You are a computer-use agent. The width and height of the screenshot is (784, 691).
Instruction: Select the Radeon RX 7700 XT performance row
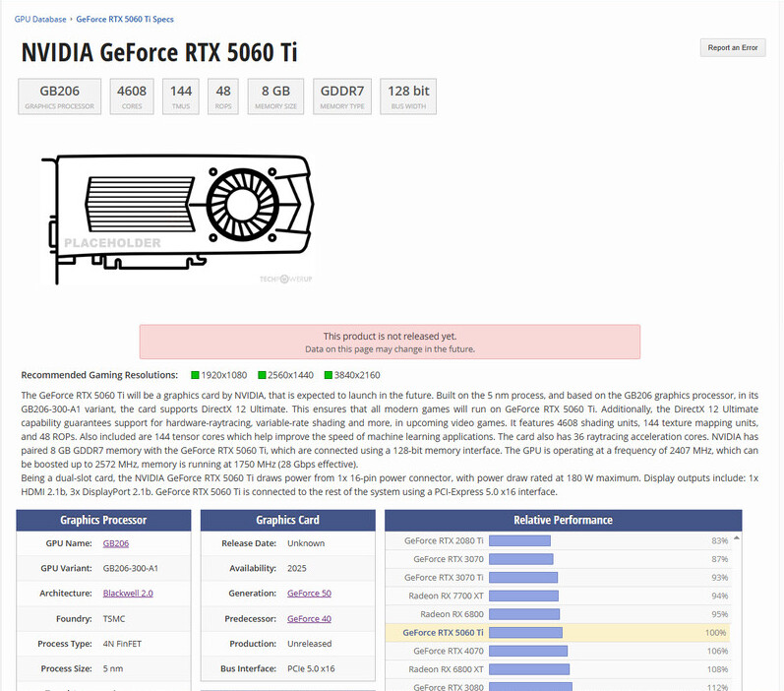[x=558, y=596]
